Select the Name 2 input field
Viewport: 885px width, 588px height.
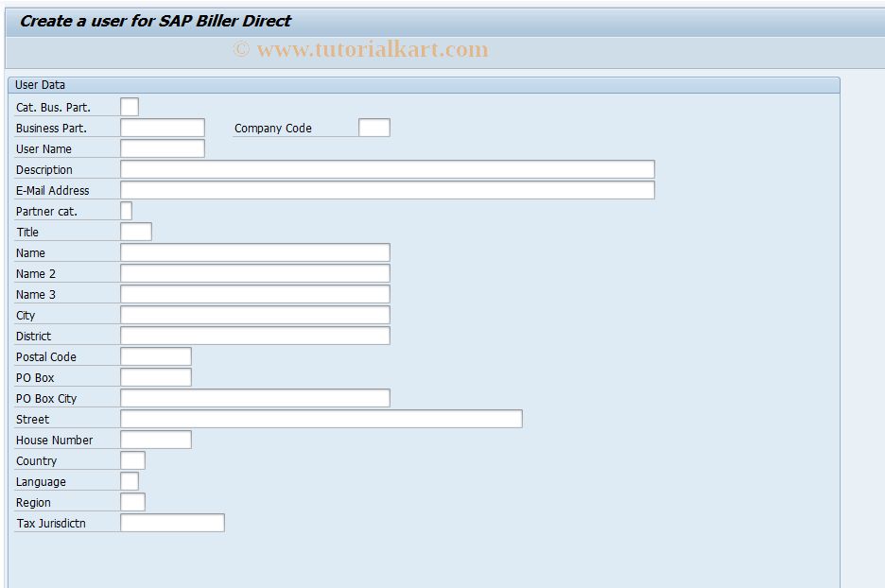[255, 274]
